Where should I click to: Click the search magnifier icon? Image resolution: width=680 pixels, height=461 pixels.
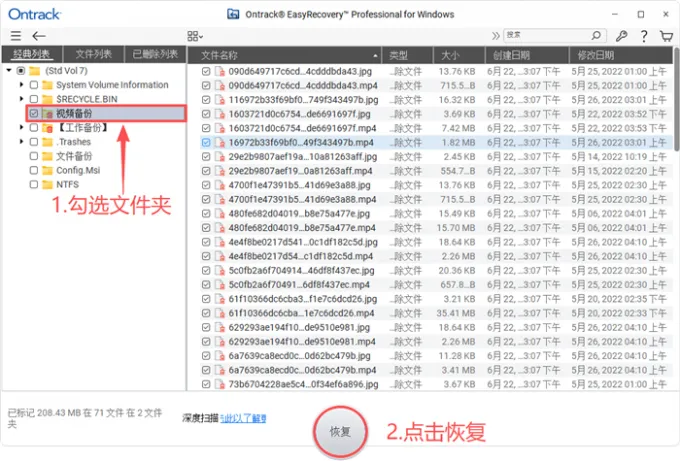click(x=596, y=35)
